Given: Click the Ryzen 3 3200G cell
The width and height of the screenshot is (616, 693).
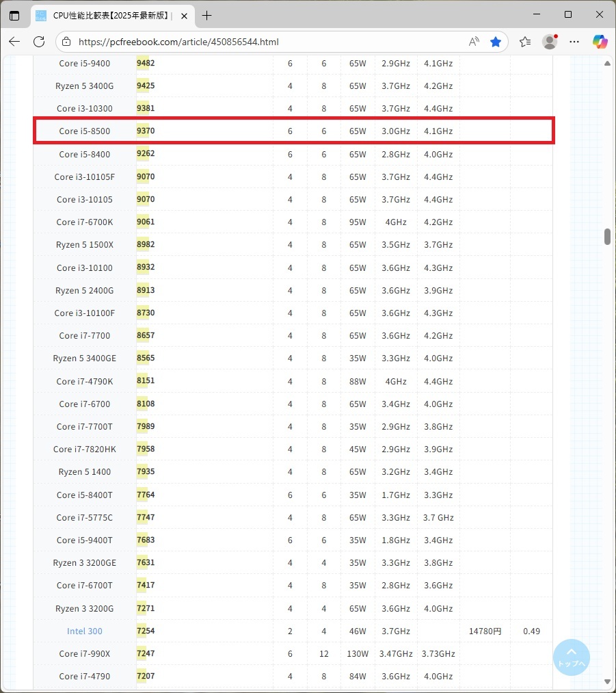Looking at the screenshot, I should pos(84,609).
